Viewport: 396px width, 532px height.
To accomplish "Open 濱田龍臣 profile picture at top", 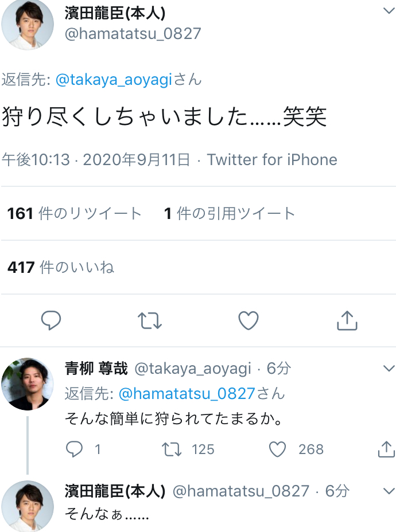I will [28, 24].
